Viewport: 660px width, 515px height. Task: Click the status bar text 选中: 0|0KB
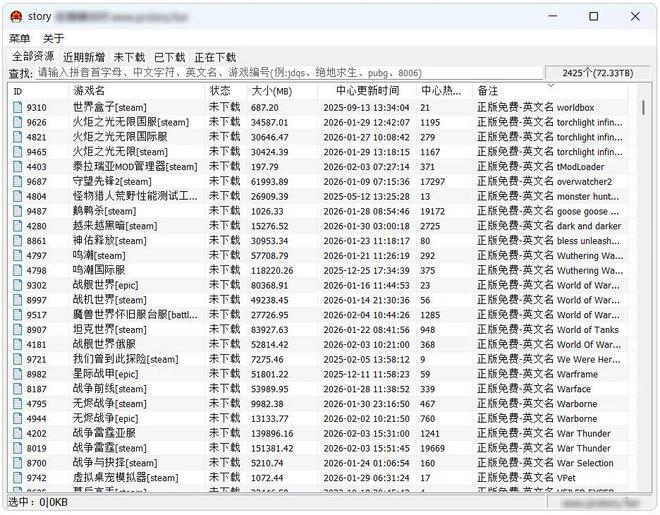(x=38, y=502)
